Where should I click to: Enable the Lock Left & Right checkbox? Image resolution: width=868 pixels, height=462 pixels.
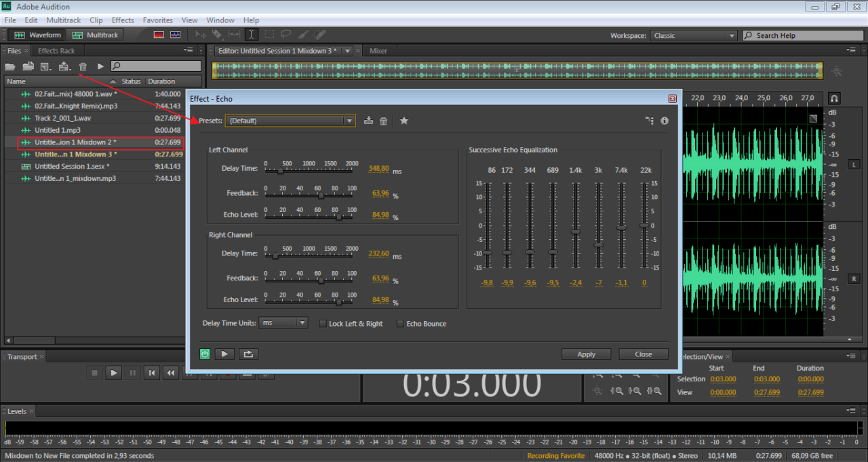pyautogui.click(x=323, y=323)
